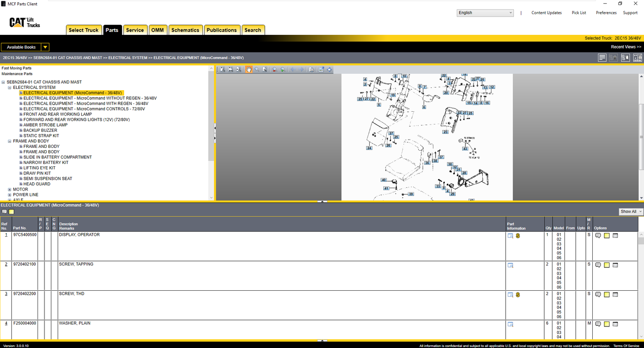This screenshot has height=348, width=644.
Task: Click the parts list view icon top right
Action: pyautogui.click(x=602, y=57)
